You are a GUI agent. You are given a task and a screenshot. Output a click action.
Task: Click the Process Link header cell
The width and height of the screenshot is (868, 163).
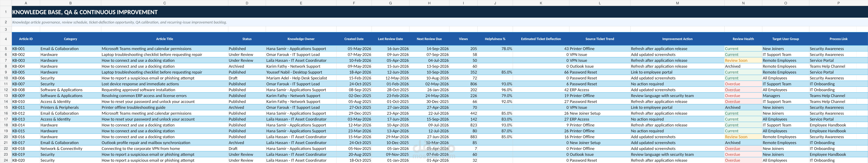838,39
